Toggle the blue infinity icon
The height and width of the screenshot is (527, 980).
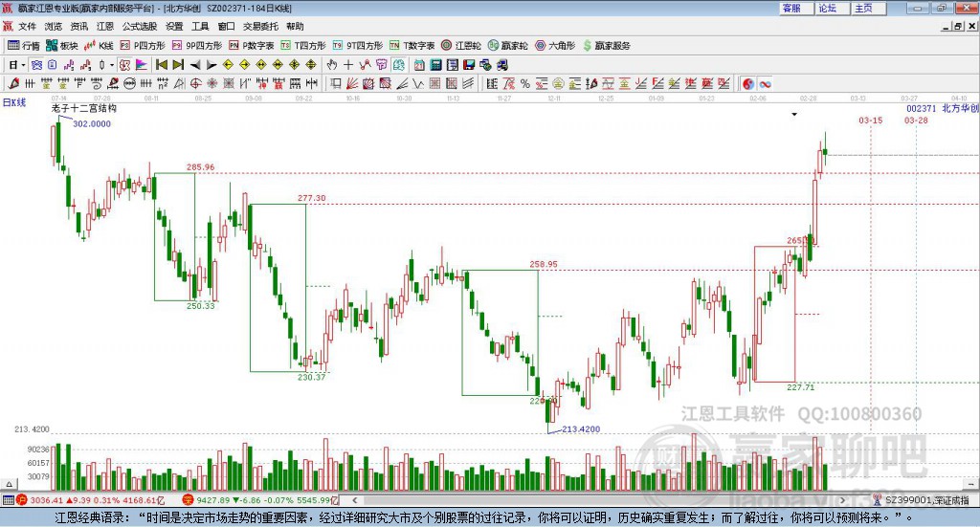pos(765,83)
